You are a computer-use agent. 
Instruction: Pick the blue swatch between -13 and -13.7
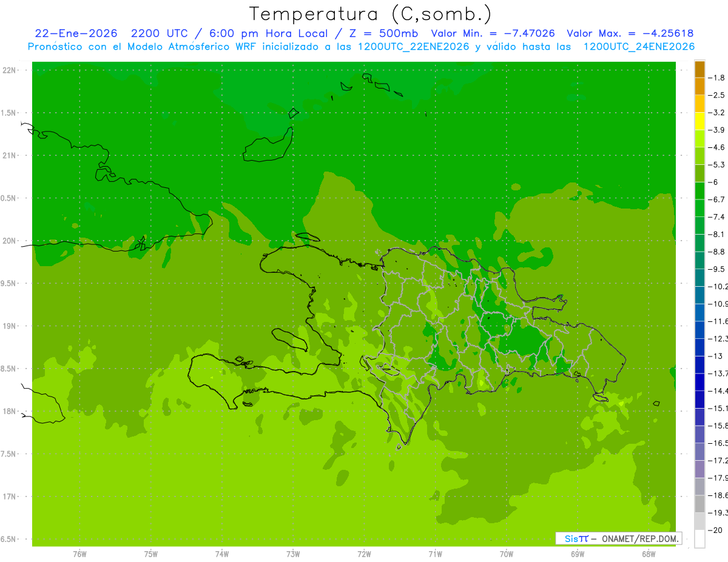click(699, 364)
